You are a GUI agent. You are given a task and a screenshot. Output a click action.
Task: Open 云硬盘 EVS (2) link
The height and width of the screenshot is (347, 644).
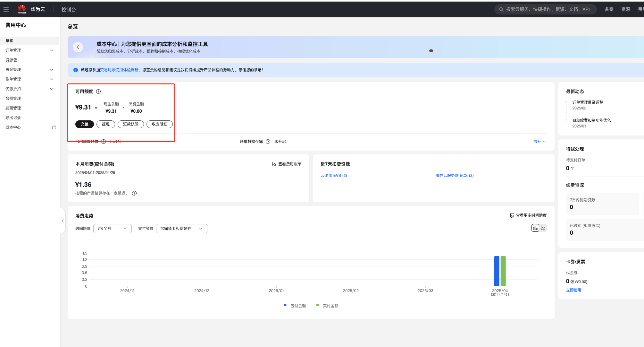pos(334,176)
